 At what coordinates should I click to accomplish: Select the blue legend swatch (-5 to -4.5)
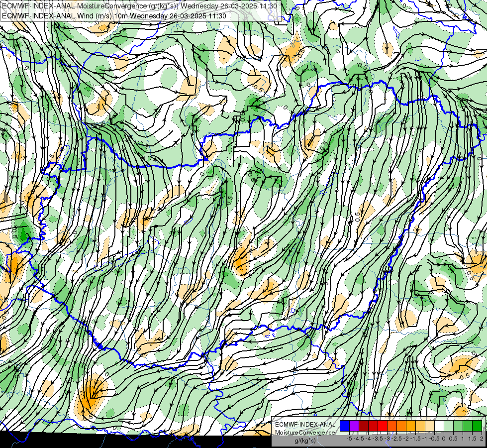345,426
